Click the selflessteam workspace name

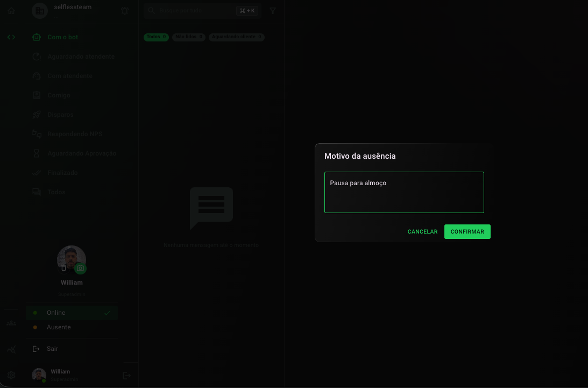[x=73, y=7]
